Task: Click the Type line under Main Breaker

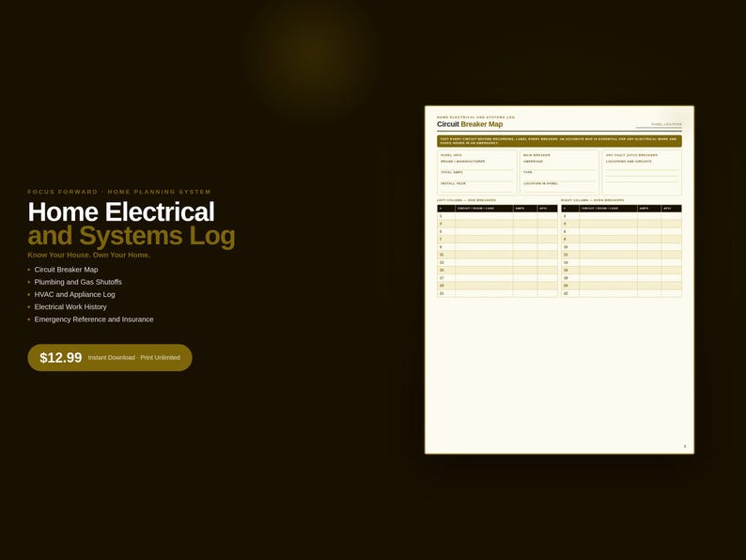Action: click(559, 176)
